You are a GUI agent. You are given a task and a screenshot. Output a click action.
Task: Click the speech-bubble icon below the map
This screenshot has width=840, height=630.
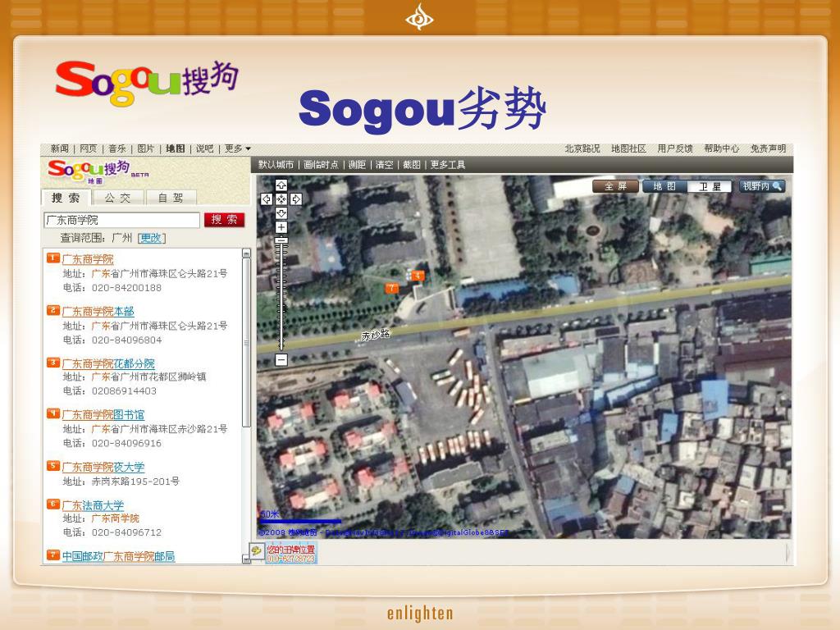coord(257,551)
